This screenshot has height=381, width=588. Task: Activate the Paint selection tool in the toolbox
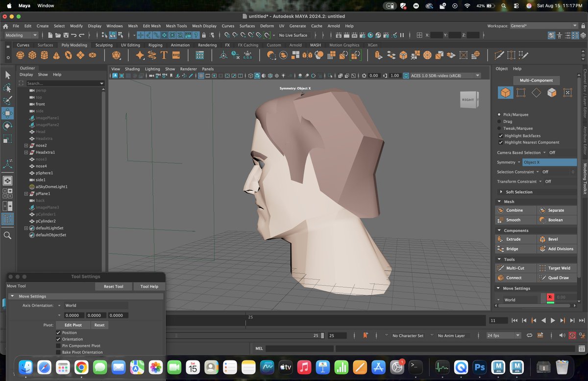pos(7,101)
